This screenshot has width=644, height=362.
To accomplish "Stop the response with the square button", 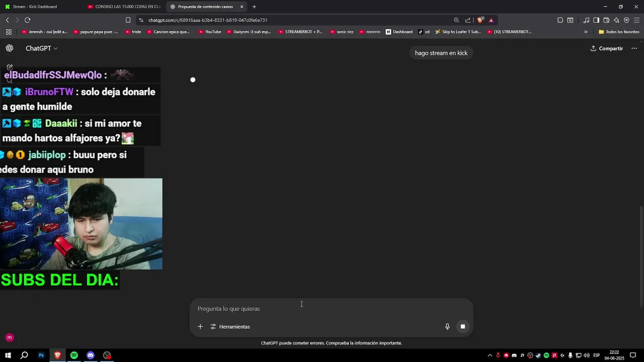I will (463, 327).
